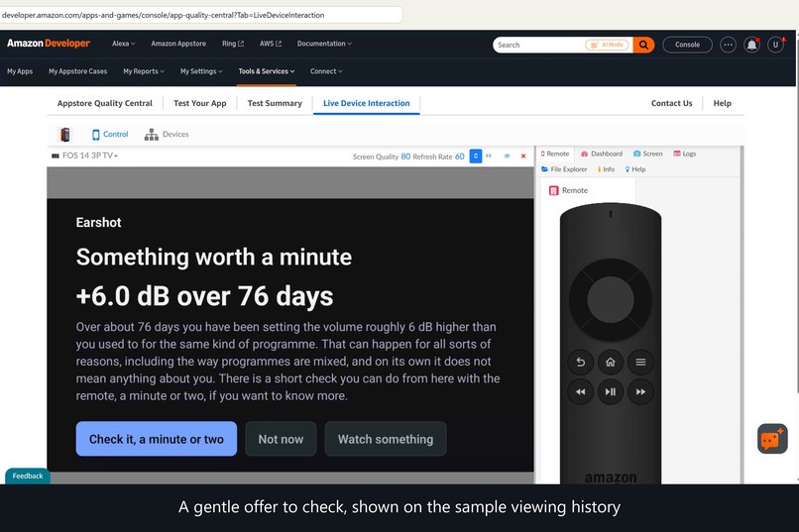799x532 pixels.
Task: Open the notifications bell
Action: 751,45
